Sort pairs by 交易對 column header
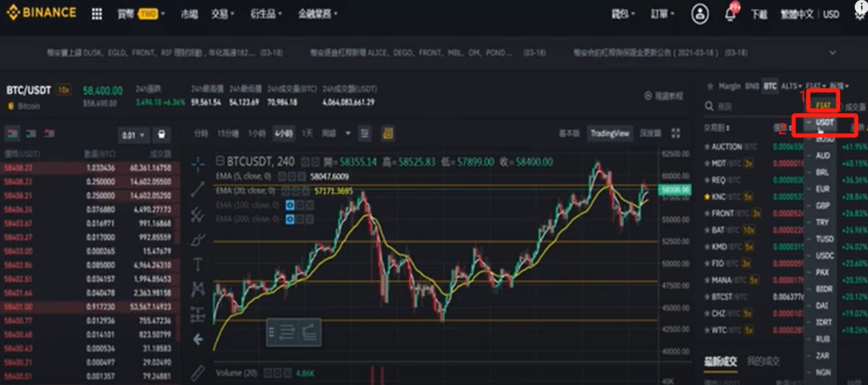Image resolution: width=868 pixels, height=385 pixels. click(717, 128)
